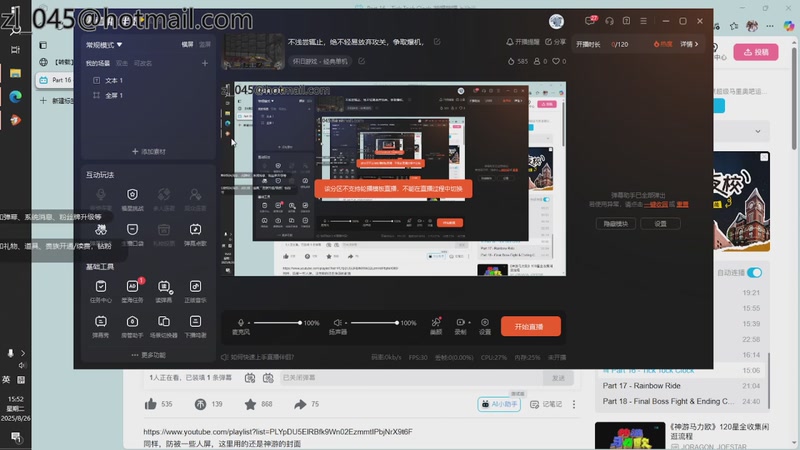Edit the stream title pencil icon
The image size is (800, 450).
pyautogui.click(x=437, y=42)
